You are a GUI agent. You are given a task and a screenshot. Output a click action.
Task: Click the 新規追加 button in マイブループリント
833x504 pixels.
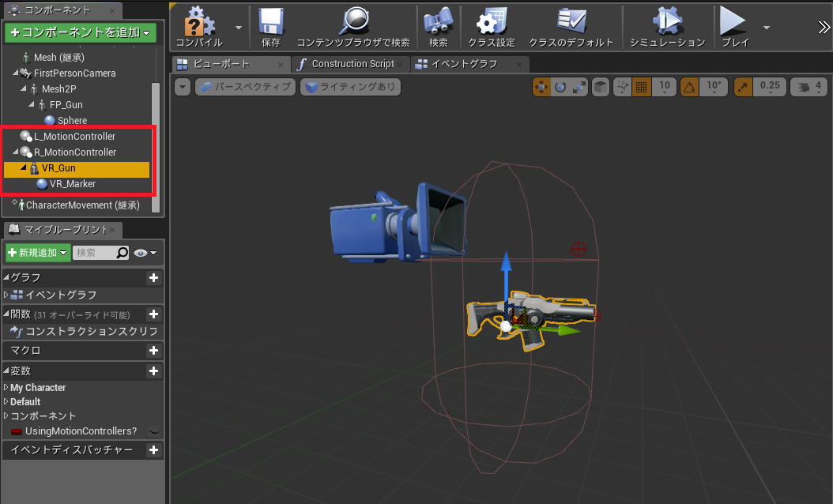(37, 252)
